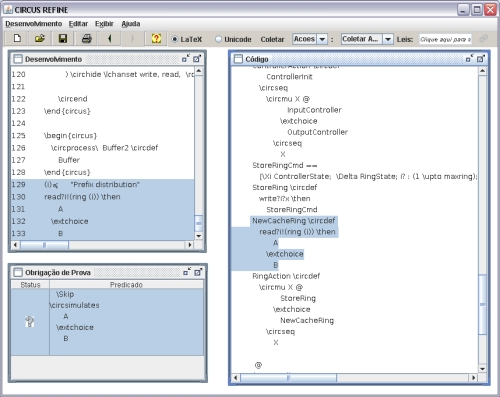This screenshot has width=500, height=397.
Task: Click the Código panel vertical scrollbar thumb
Action: pos(482,304)
